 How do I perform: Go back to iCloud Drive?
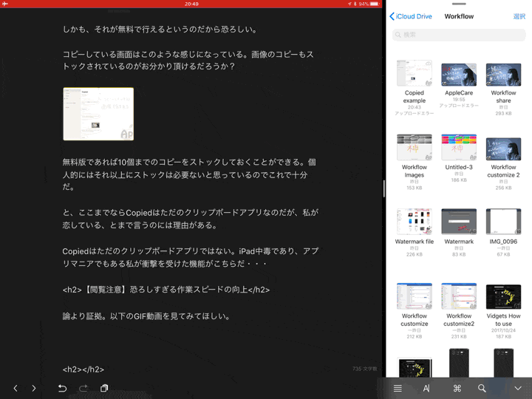point(411,16)
